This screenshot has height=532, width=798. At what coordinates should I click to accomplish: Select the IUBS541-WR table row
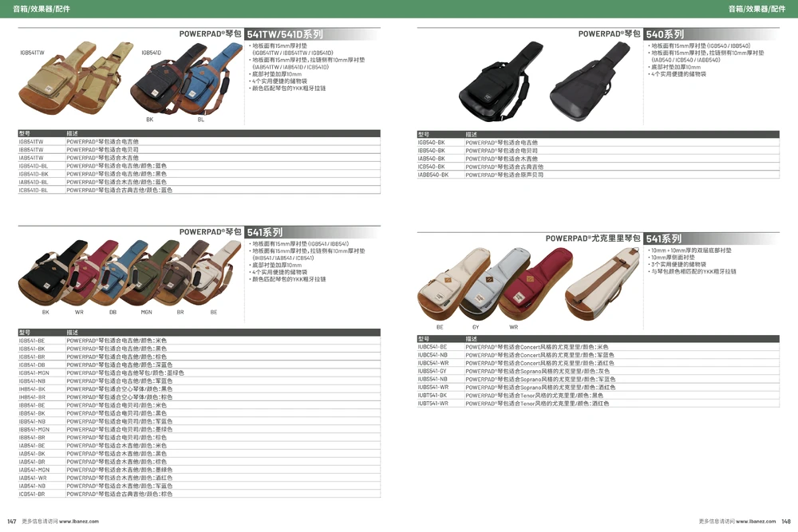coord(598,388)
